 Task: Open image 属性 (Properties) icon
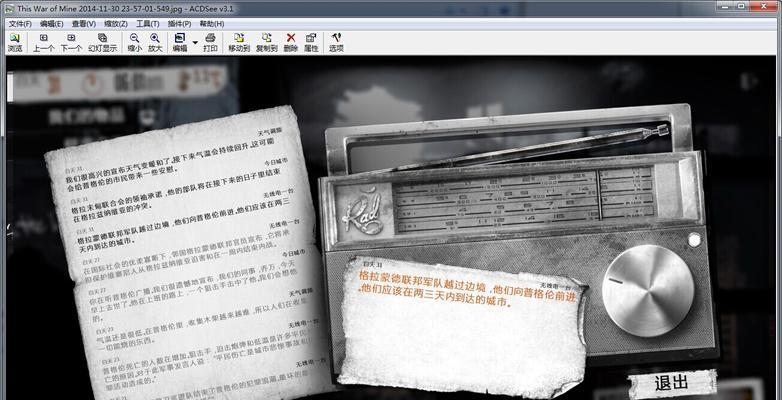311,43
